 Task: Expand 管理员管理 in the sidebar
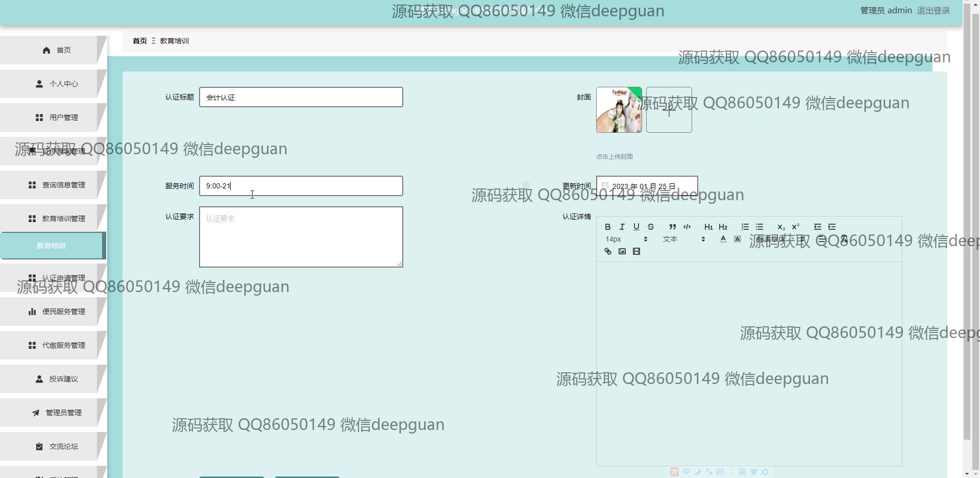(54, 413)
